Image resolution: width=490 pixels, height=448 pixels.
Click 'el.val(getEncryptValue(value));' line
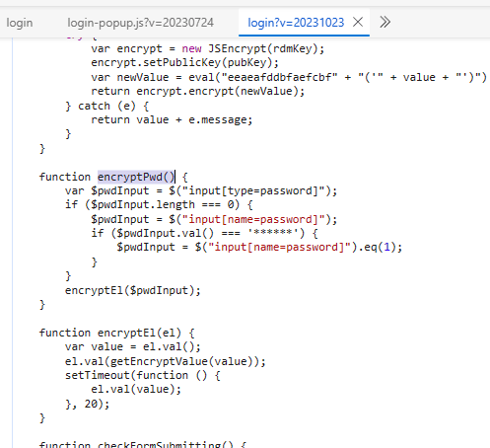[x=166, y=361]
